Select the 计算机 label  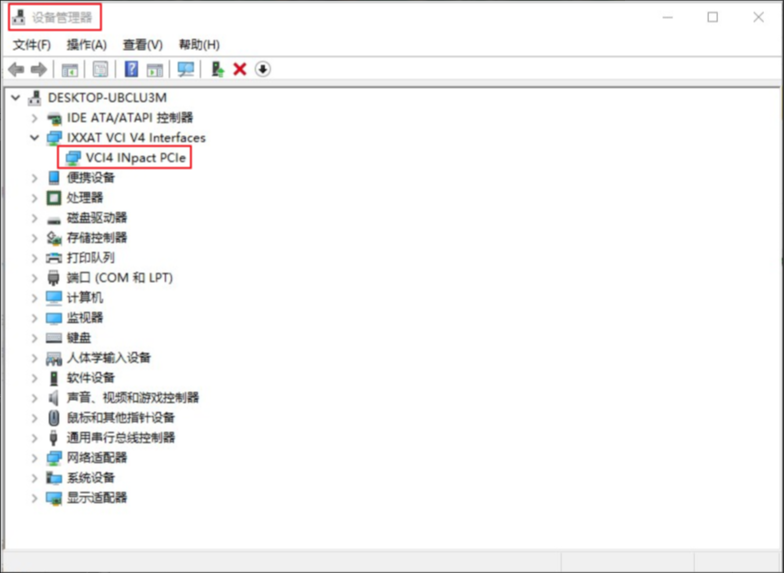[x=85, y=298]
